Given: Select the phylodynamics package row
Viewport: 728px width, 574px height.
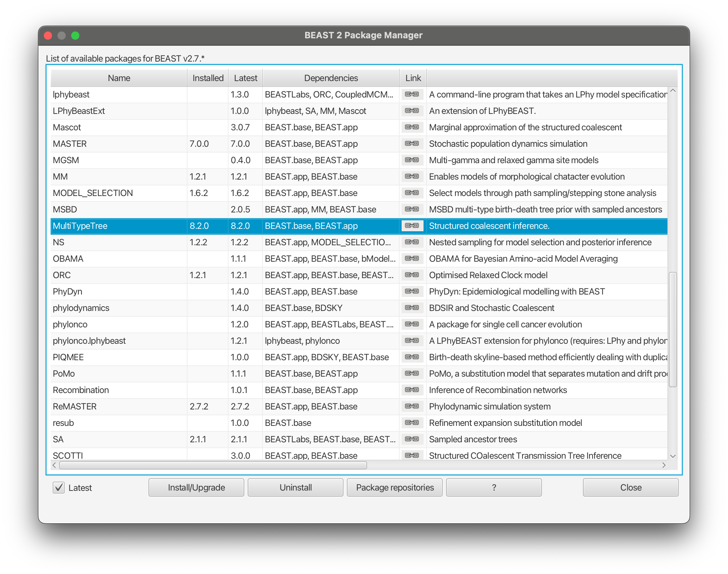Looking at the screenshot, I should 81,308.
